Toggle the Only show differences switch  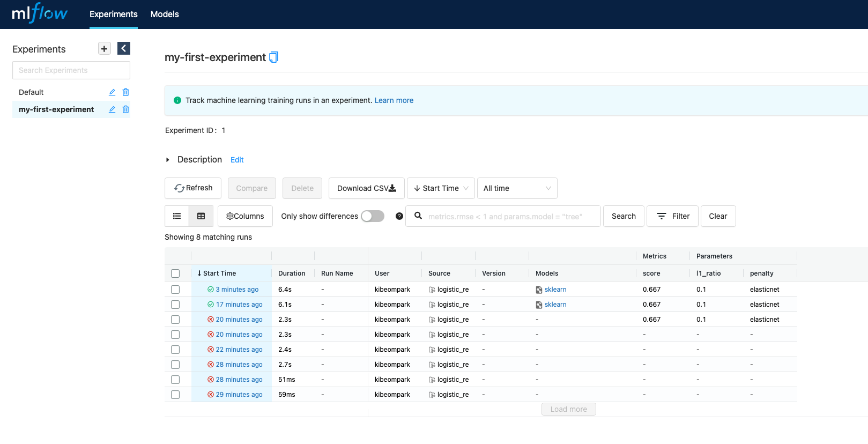(373, 216)
